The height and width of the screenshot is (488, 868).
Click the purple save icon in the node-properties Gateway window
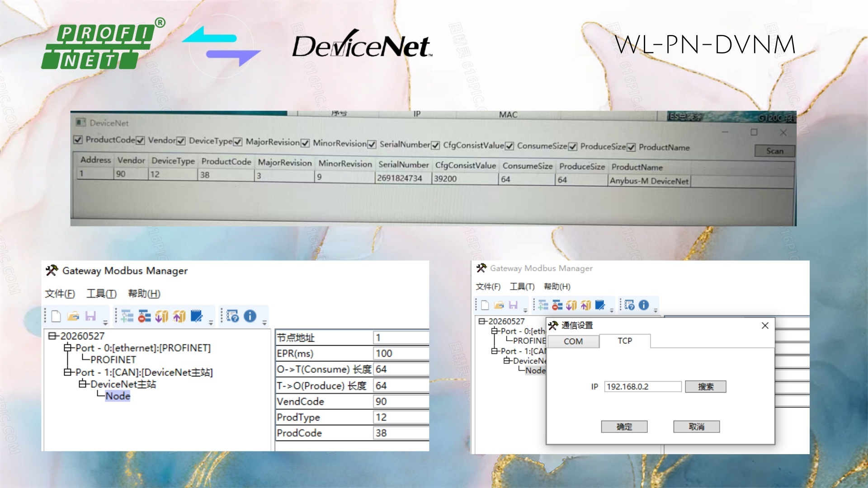click(x=90, y=316)
